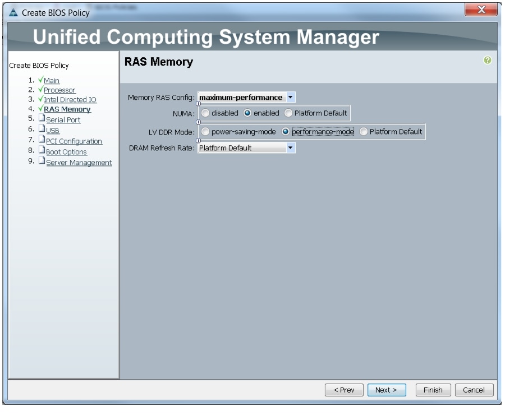
Task: Open the PCI Configuration step
Action: pyautogui.click(x=74, y=141)
